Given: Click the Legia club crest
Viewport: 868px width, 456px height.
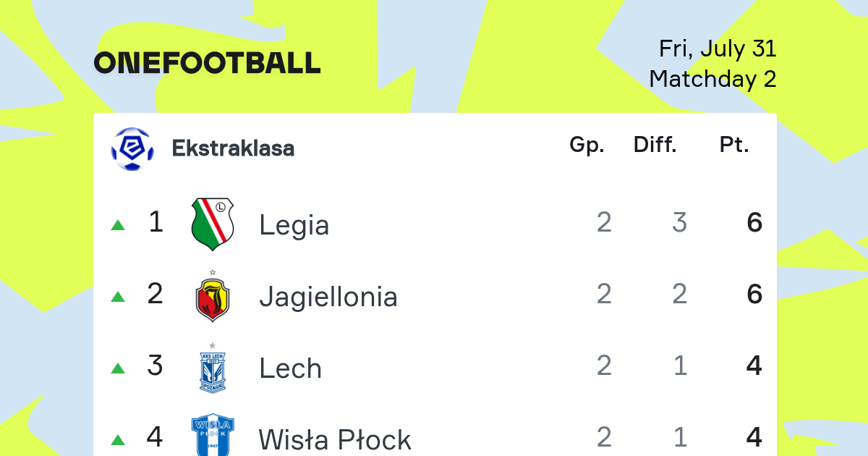Looking at the screenshot, I should [213, 224].
